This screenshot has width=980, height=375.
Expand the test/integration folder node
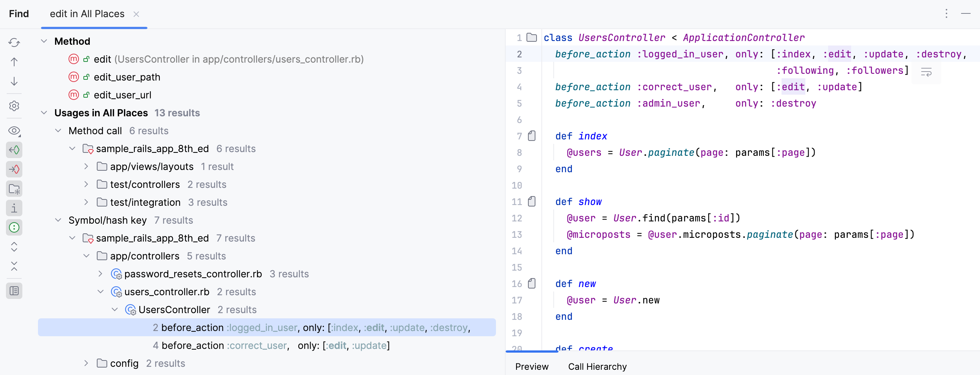(86, 202)
